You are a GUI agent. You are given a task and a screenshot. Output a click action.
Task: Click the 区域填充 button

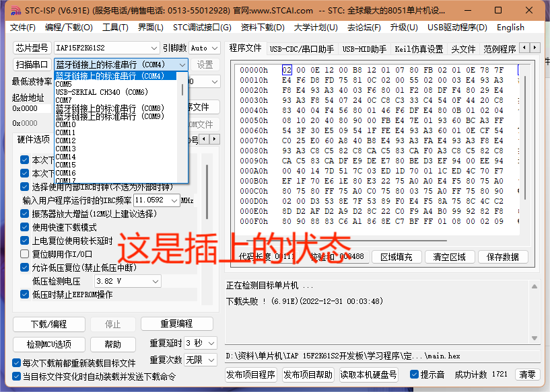397,257
